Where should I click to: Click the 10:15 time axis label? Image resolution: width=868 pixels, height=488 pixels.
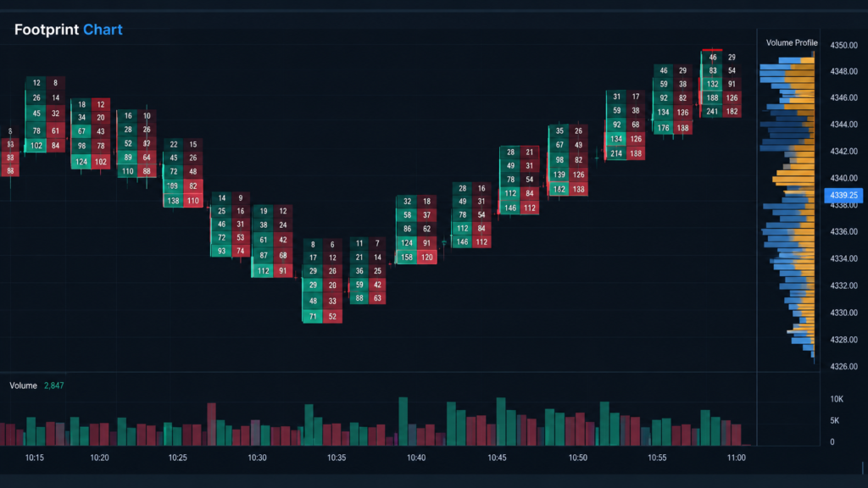pyautogui.click(x=34, y=457)
